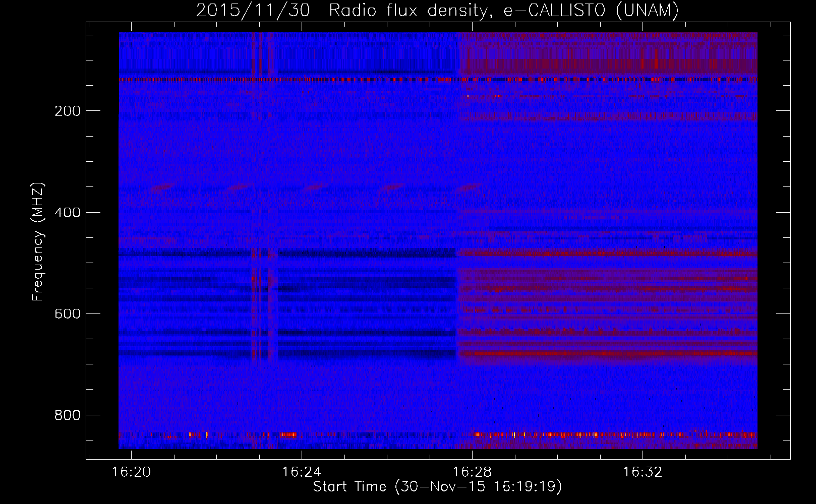Click the 16:20 time tick label
The height and width of the screenshot is (504, 816).
tap(132, 472)
